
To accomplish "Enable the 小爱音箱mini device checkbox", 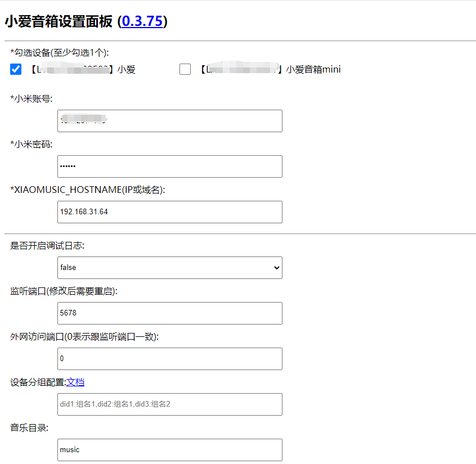I will 185,70.
